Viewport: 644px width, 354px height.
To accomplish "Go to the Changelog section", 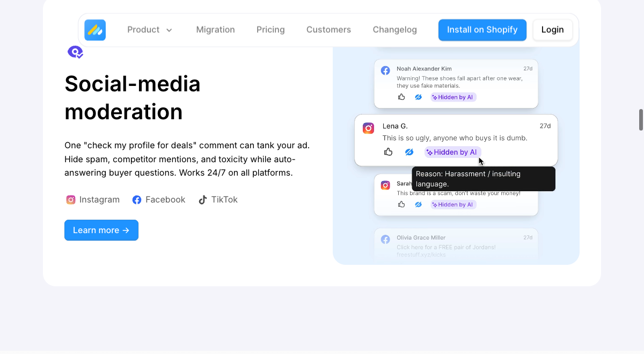I will click(394, 30).
